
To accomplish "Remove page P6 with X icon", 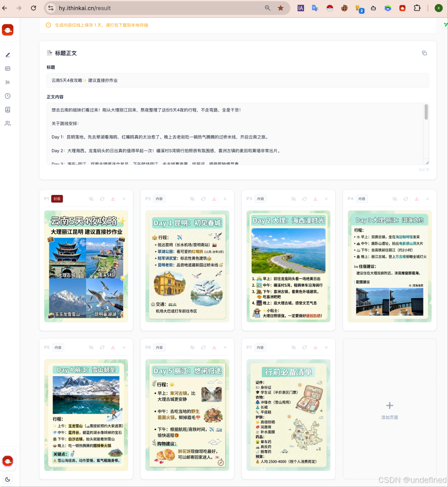I will click(x=225, y=348).
